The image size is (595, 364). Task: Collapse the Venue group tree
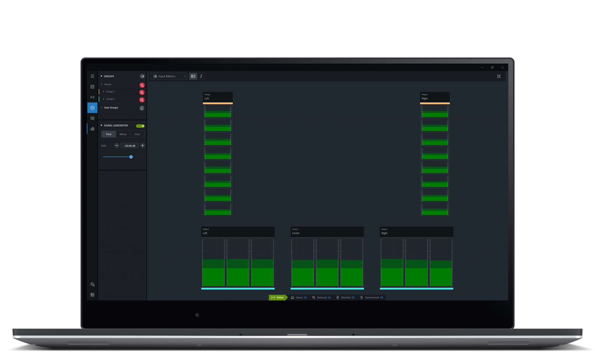[101, 84]
